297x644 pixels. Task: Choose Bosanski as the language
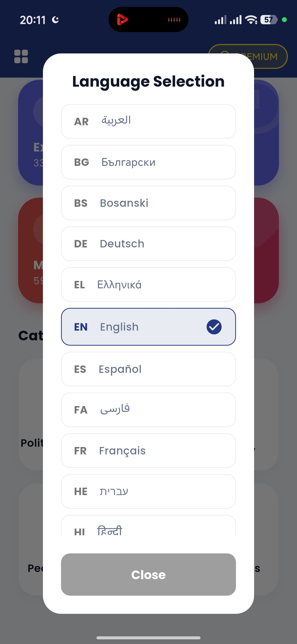(x=148, y=203)
